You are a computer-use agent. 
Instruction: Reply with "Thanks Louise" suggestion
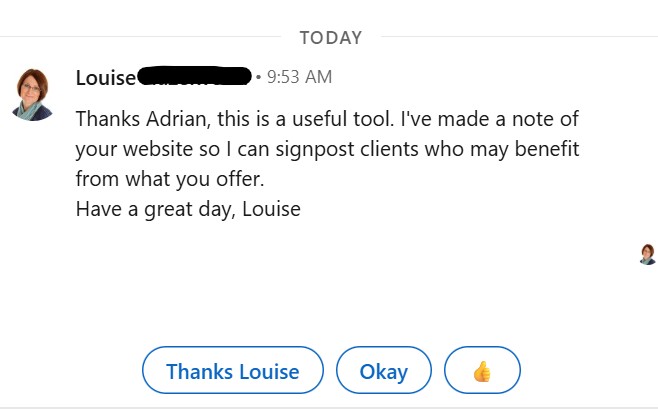click(x=232, y=371)
